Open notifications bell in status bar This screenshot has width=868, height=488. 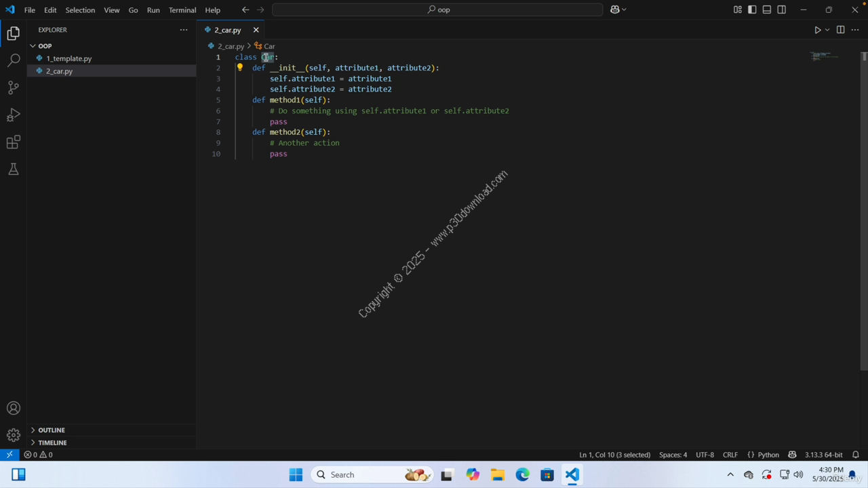856,455
